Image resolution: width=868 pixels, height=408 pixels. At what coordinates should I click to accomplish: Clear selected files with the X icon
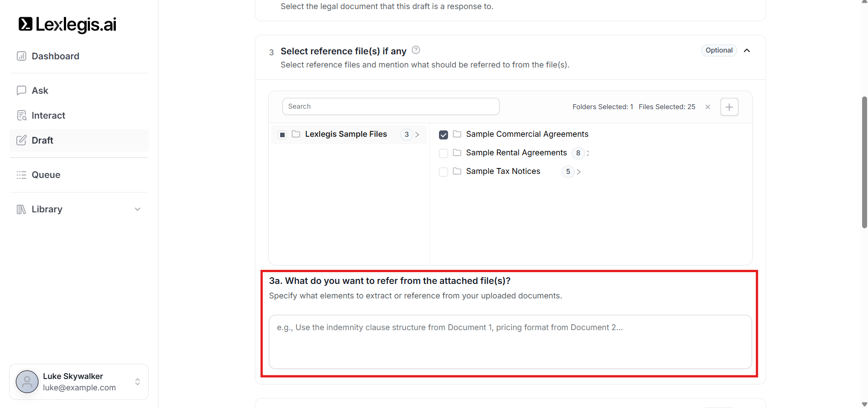708,107
